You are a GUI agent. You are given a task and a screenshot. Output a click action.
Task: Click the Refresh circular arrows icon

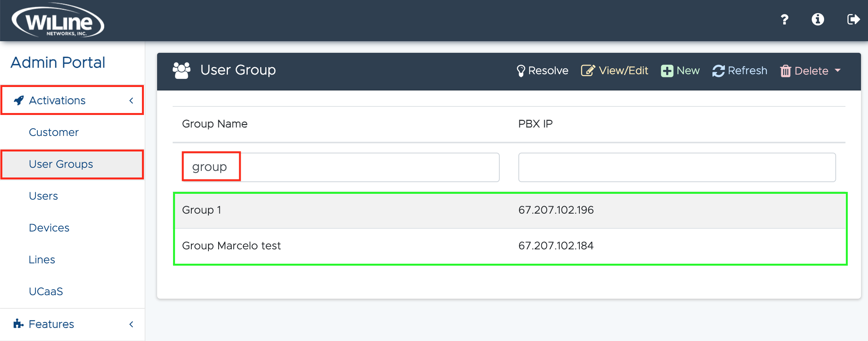[x=718, y=71]
